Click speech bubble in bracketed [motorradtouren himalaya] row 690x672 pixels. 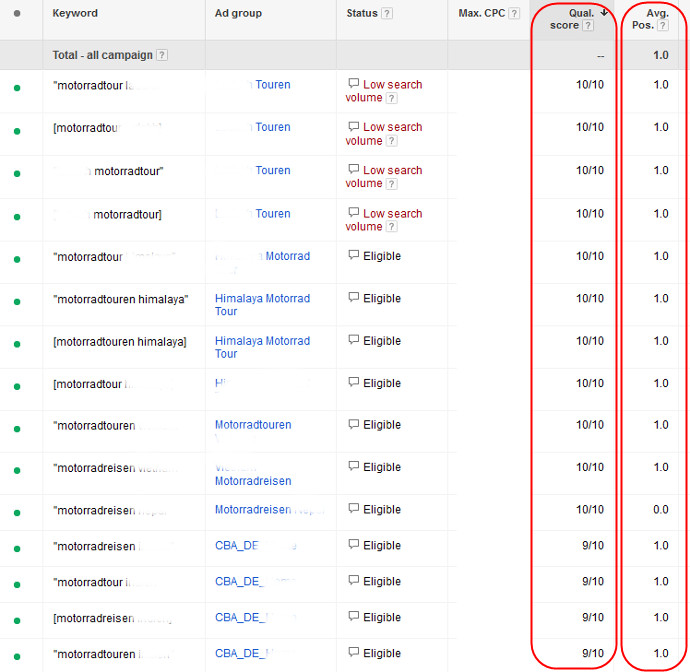tap(353, 341)
